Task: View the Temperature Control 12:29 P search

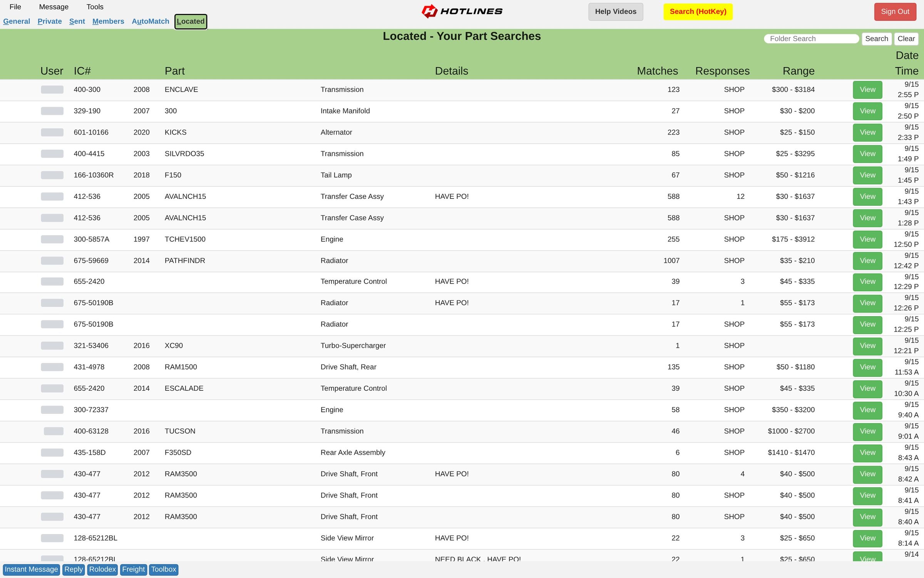Action: 867,282
